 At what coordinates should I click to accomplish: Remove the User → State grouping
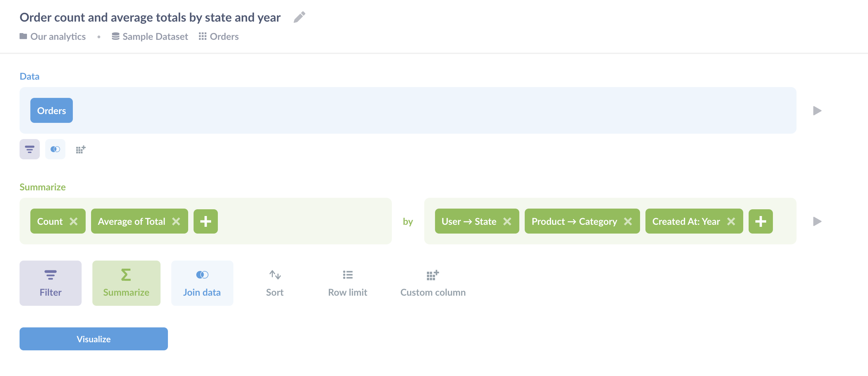coord(507,221)
